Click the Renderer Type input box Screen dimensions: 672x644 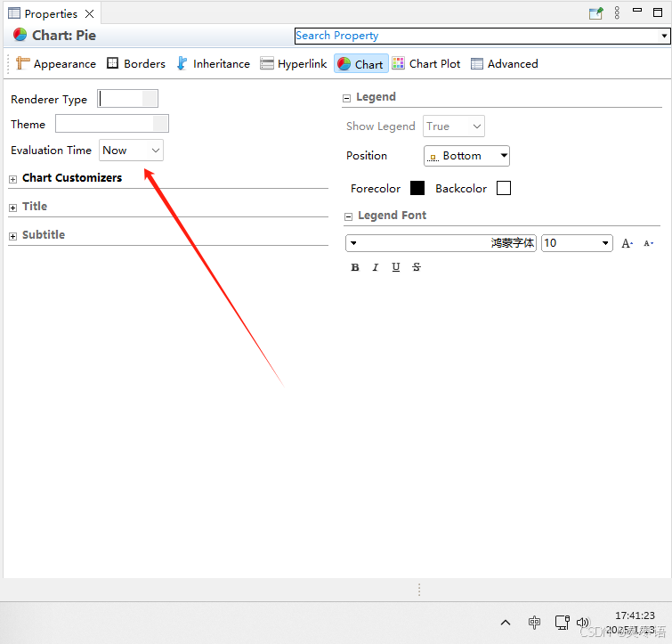tap(127, 99)
